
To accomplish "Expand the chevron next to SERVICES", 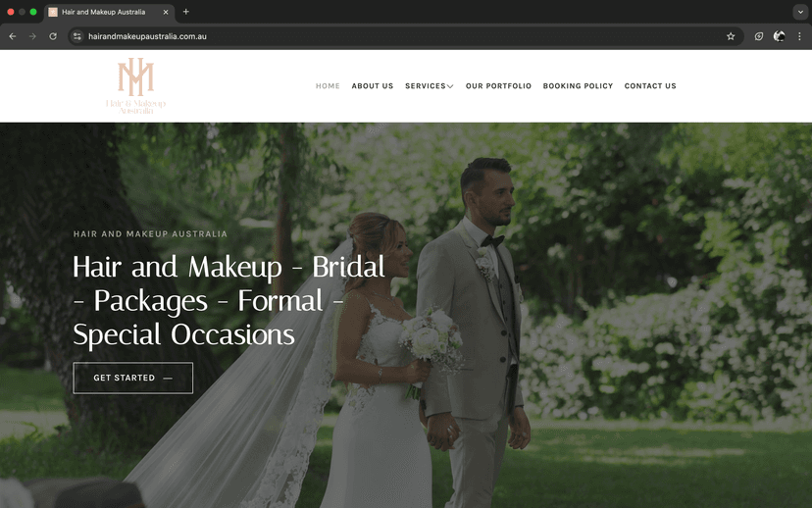I will 450,86.
